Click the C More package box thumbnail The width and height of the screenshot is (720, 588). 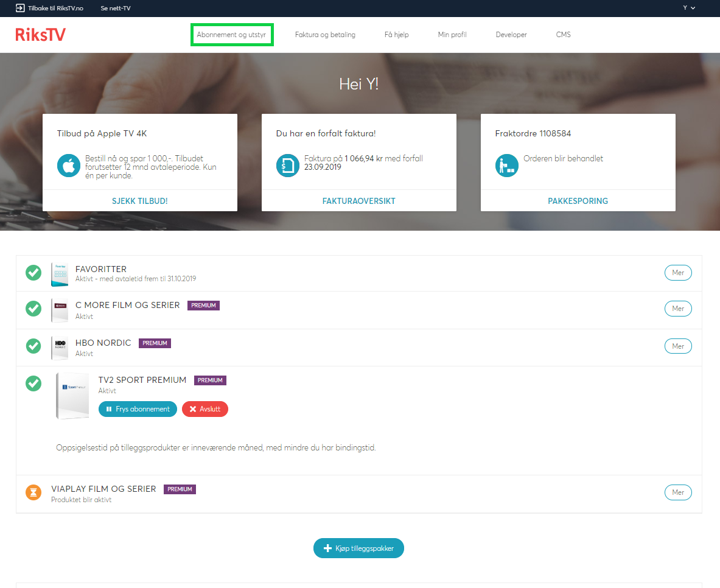coord(60,310)
